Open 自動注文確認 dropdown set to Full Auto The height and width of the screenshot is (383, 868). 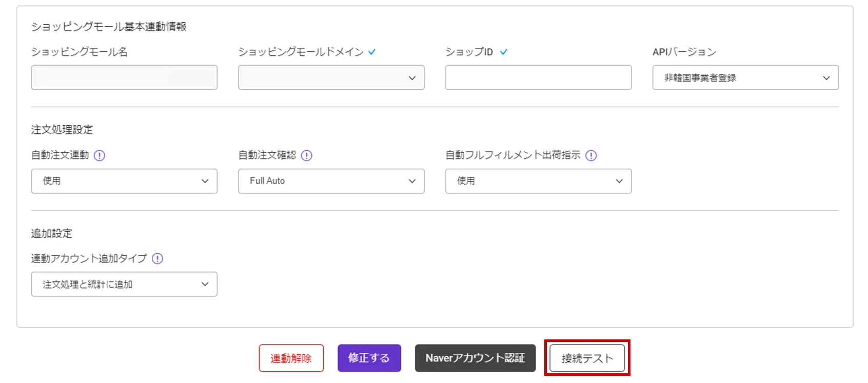(x=331, y=181)
